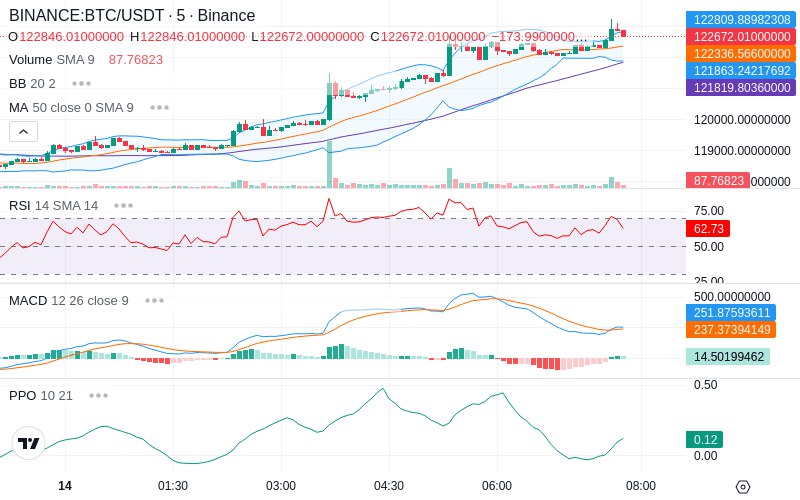Click the 119000.00000000 price axis label
This screenshot has width=800, height=500.
click(742, 151)
